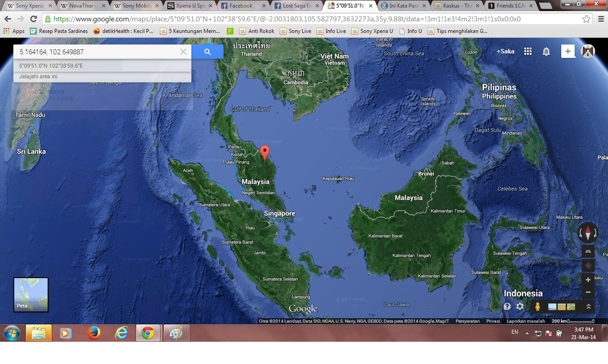Open Internet Explorer from the taskbar
This screenshot has height=364, width=608.
pyautogui.click(x=121, y=333)
